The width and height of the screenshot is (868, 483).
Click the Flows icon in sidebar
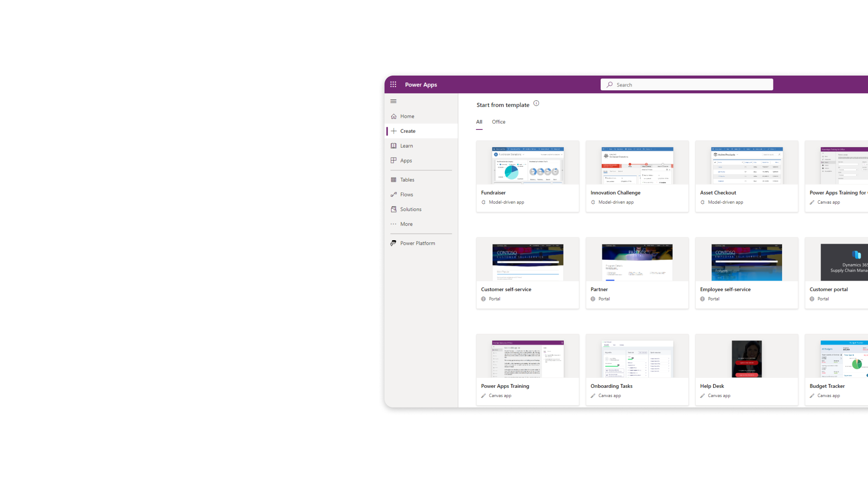394,195
